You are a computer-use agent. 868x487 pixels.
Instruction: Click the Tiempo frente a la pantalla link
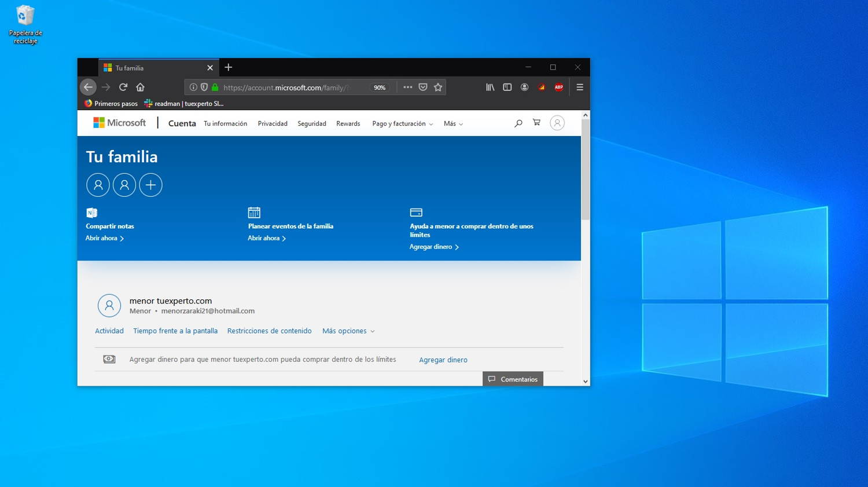[x=175, y=331]
